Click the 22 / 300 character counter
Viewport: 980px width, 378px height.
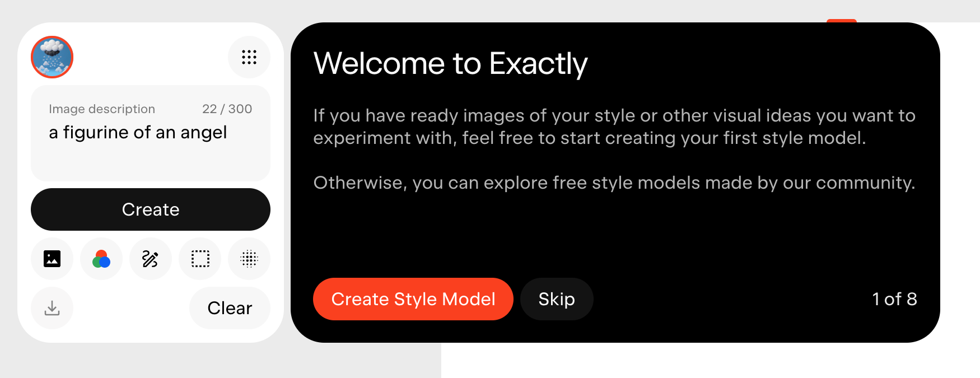click(x=227, y=109)
